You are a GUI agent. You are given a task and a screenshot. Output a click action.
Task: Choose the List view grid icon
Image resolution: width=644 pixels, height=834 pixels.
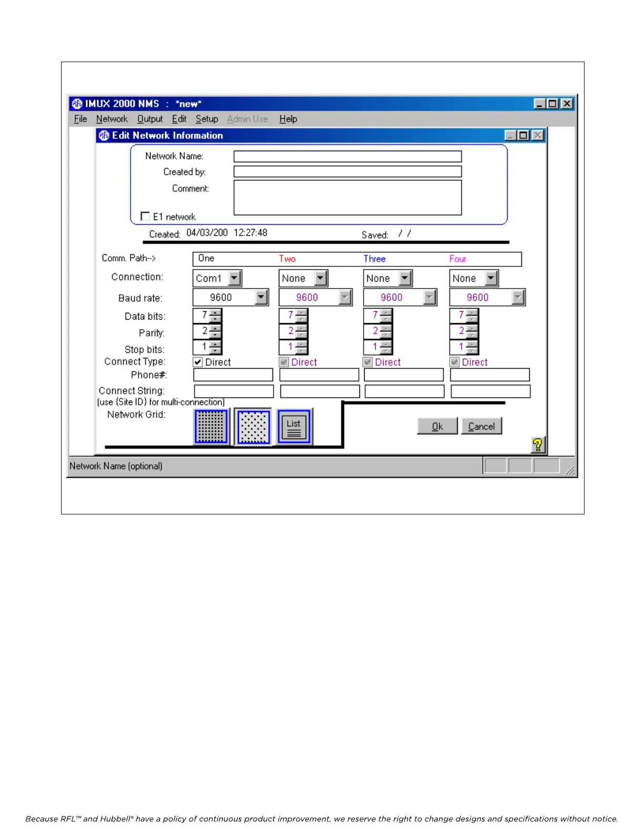pos(294,427)
